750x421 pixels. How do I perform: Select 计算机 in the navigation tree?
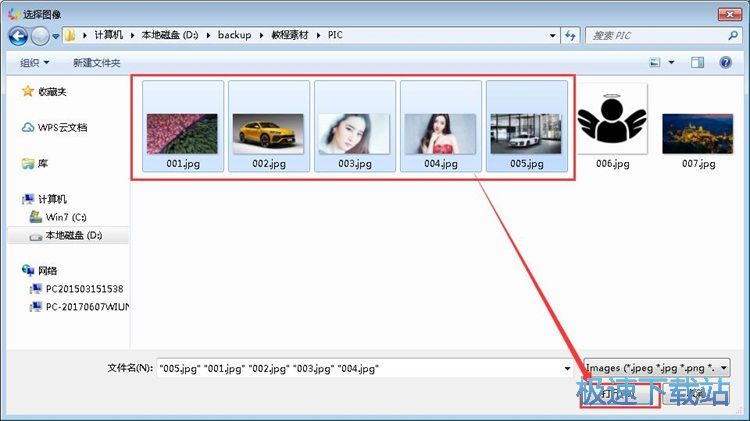click(x=52, y=199)
